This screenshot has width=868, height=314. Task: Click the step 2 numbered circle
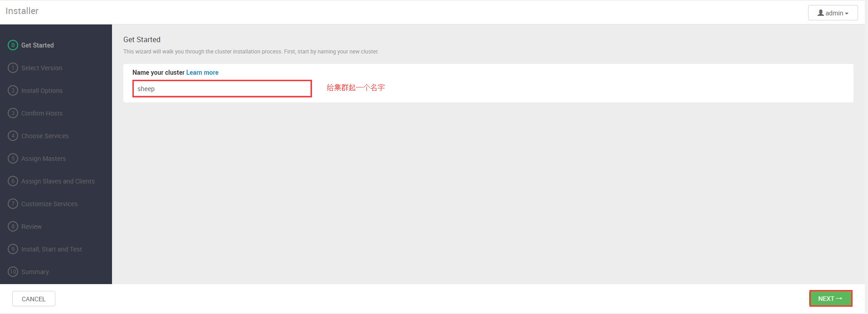click(x=13, y=90)
